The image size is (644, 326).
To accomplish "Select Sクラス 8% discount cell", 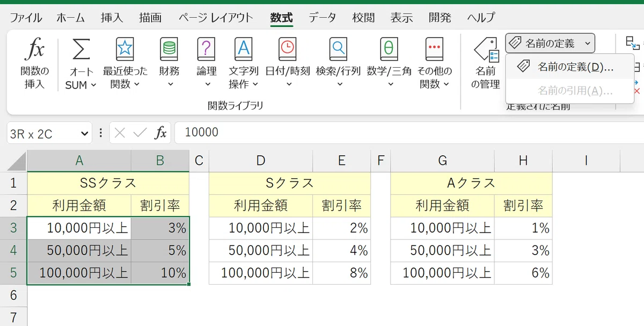I will [x=342, y=273].
